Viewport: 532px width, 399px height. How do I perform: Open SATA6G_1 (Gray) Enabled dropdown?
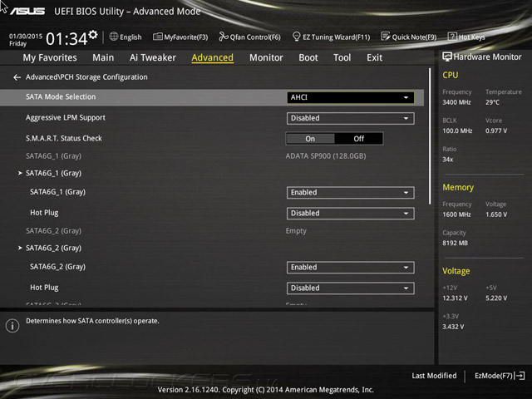pos(351,192)
